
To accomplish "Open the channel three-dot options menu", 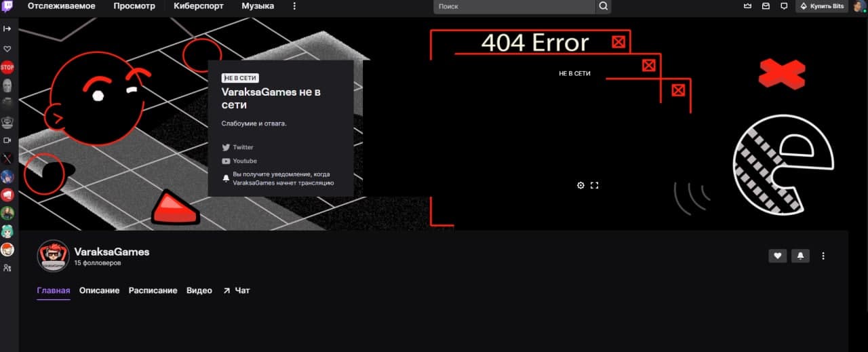I will (x=823, y=256).
